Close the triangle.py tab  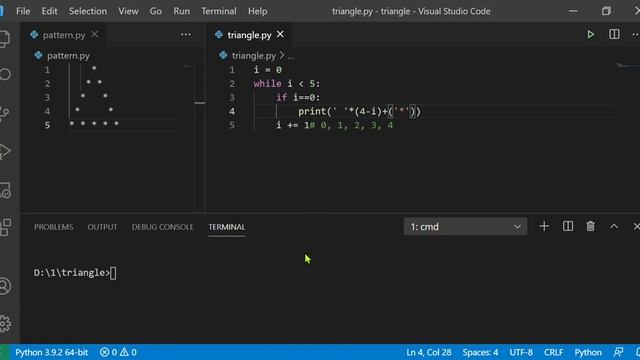click(x=280, y=34)
